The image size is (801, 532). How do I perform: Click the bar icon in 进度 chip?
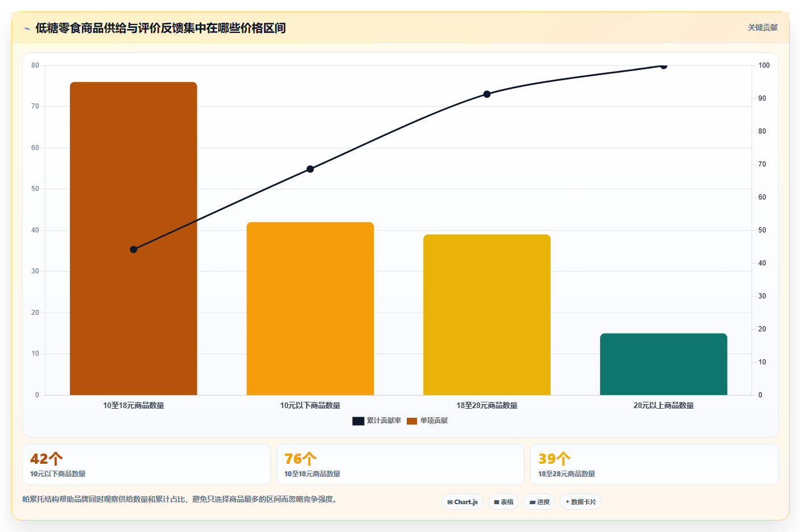point(532,502)
